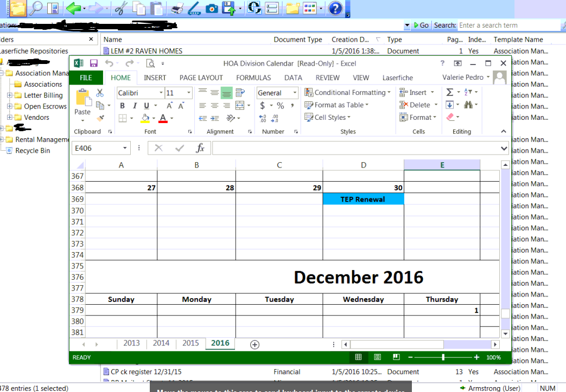Click the AutoSum sigma icon
566x392 pixels.
tap(450, 92)
